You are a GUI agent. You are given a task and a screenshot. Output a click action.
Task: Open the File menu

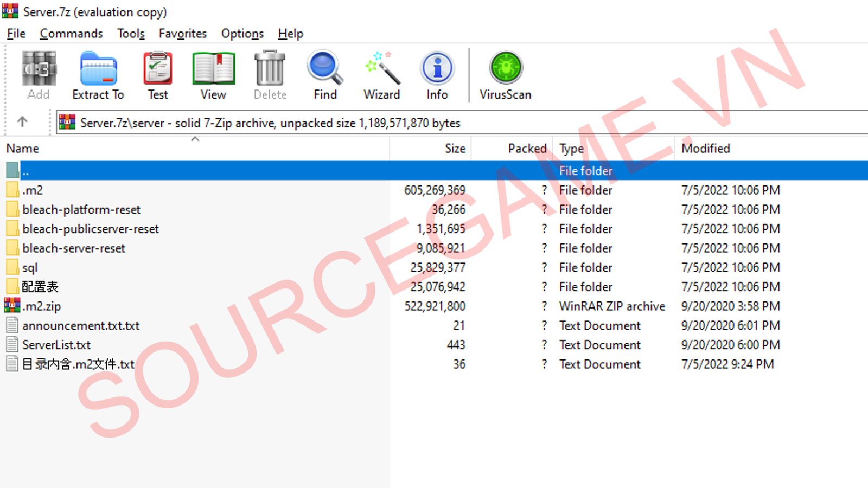tap(16, 34)
